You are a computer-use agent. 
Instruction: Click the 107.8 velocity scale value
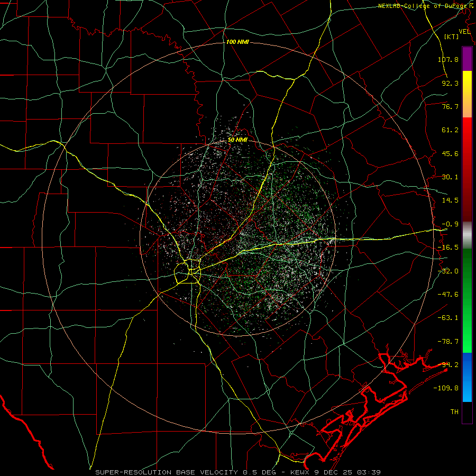448,59
